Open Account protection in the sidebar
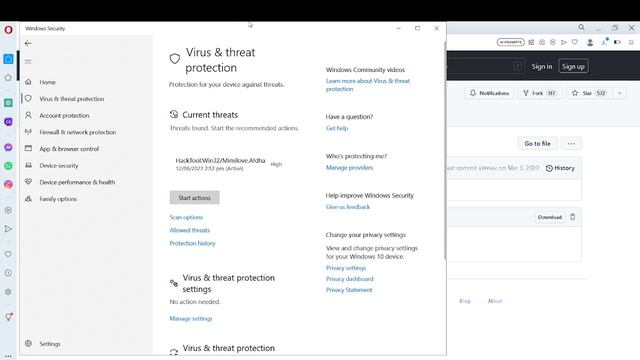640x360 pixels. coord(64,116)
